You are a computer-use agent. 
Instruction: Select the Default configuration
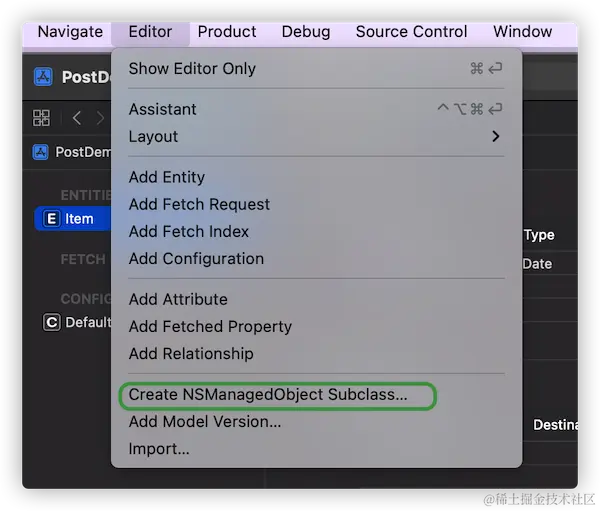click(x=77, y=322)
